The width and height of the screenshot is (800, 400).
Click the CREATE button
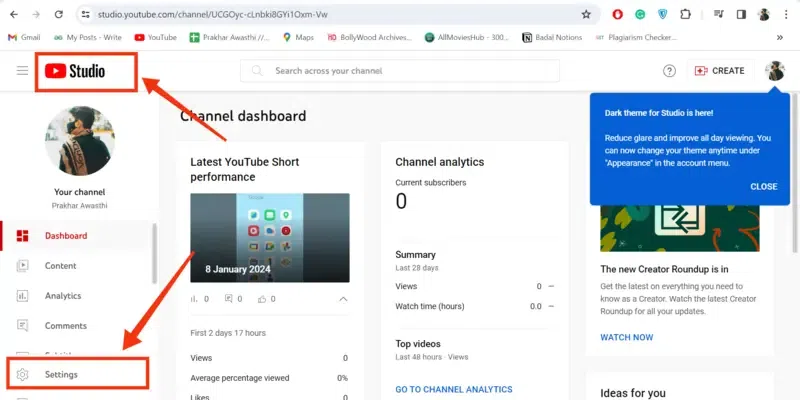click(719, 71)
